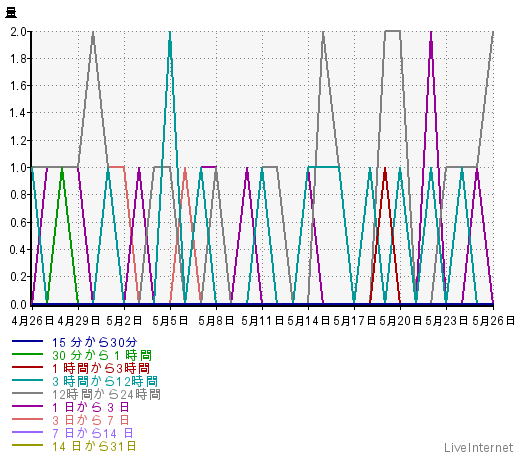This screenshot has width=520, height=457.
Task: Click the 1.0 y-axis value label
Action: click(x=18, y=167)
